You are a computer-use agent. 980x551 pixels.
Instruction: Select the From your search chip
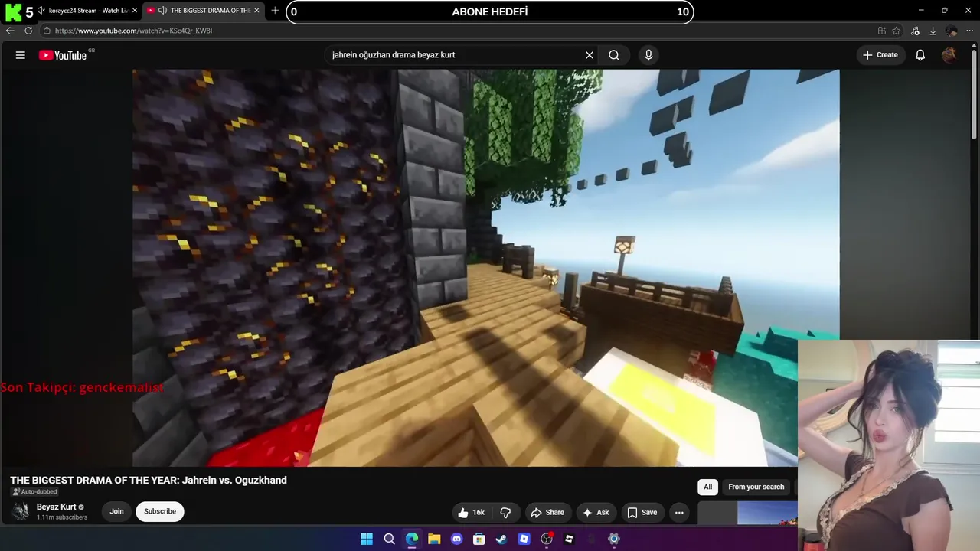tap(756, 487)
